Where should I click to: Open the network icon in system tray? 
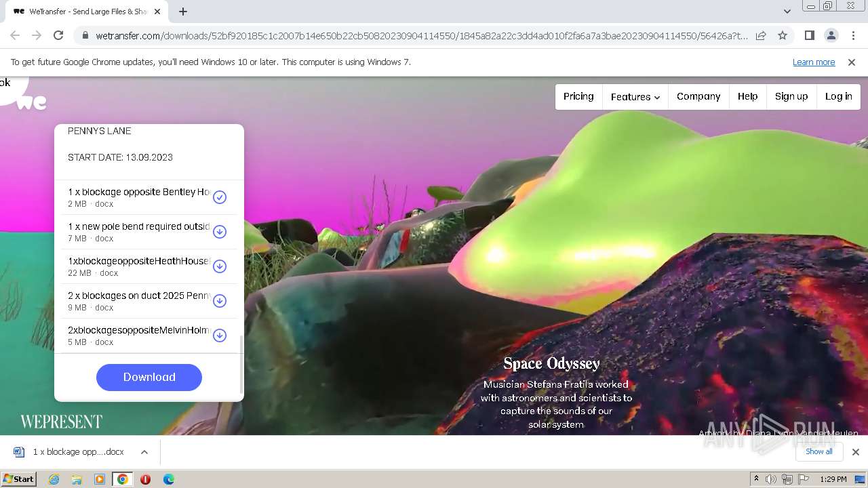[x=787, y=479]
